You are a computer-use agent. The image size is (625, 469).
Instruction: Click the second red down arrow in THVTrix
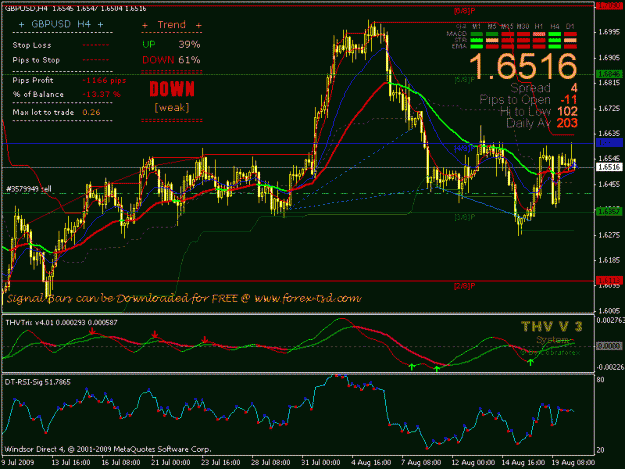click(x=155, y=334)
